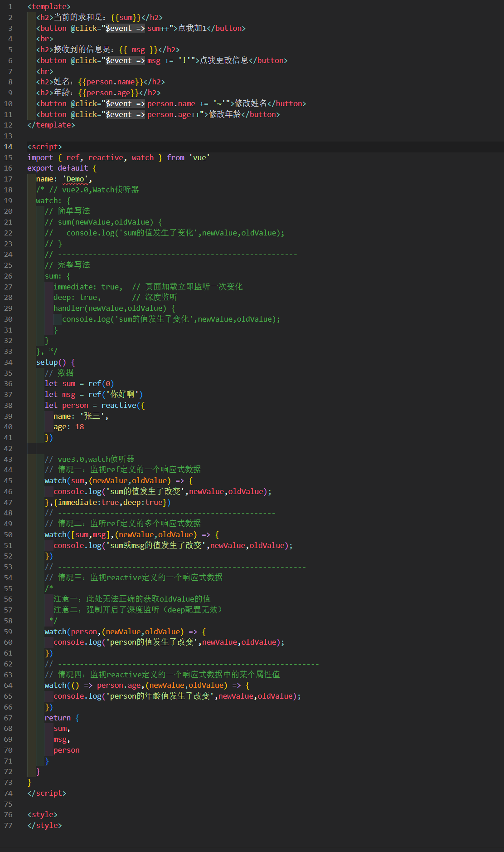The height and width of the screenshot is (852, 504).
Task: Click 'immediate: true,' on line 27
Action: (88, 287)
